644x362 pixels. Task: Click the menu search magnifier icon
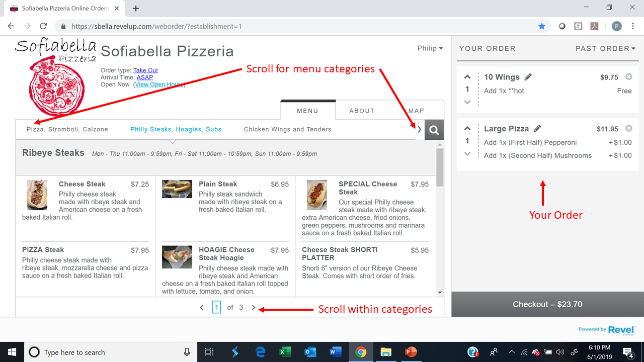(x=434, y=130)
